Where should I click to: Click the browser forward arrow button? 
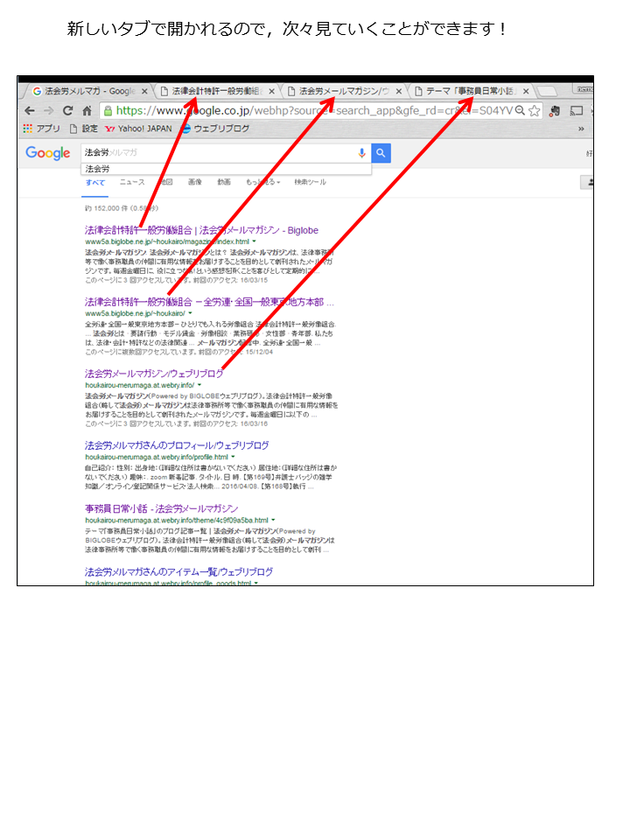[48, 111]
